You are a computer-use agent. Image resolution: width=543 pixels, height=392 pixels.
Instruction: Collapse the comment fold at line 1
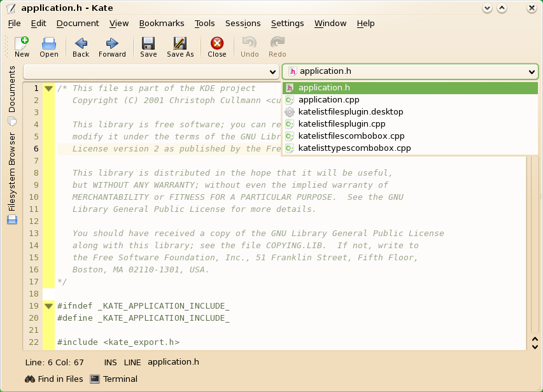pyautogui.click(x=48, y=88)
